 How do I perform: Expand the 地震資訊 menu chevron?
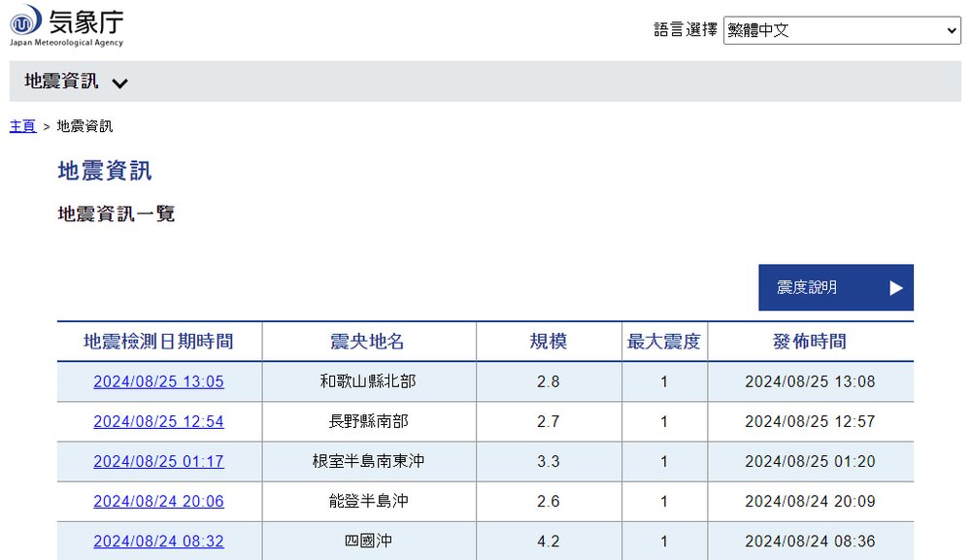(x=119, y=82)
